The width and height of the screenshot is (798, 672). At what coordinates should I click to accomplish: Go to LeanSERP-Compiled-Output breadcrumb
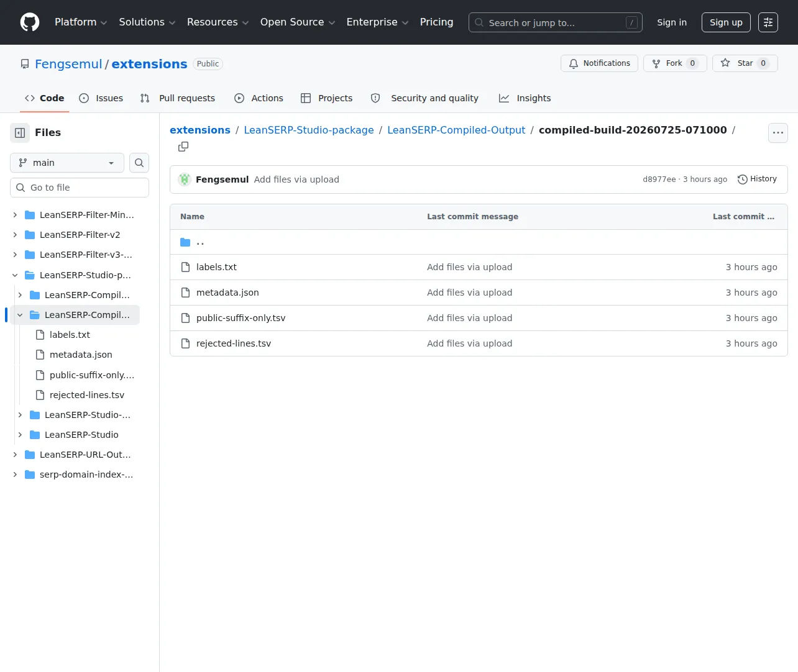pyautogui.click(x=456, y=130)
